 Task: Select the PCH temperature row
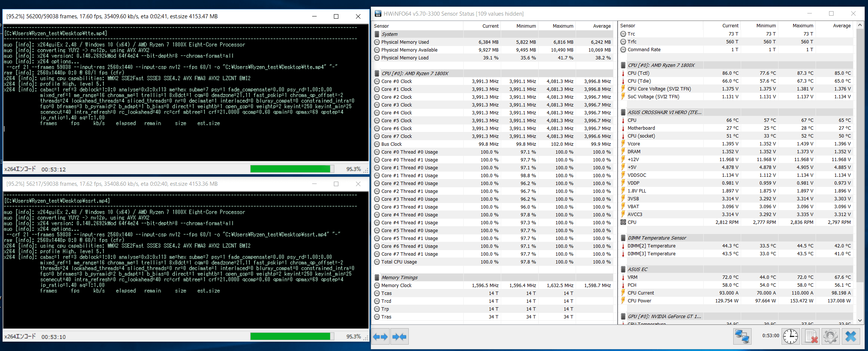736,285
